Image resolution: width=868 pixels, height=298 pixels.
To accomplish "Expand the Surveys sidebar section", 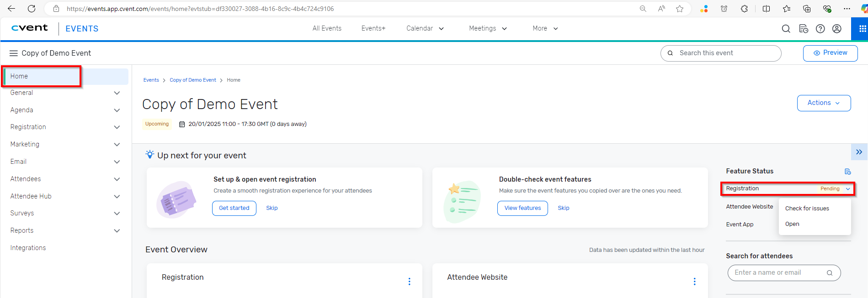I will 117,214.
